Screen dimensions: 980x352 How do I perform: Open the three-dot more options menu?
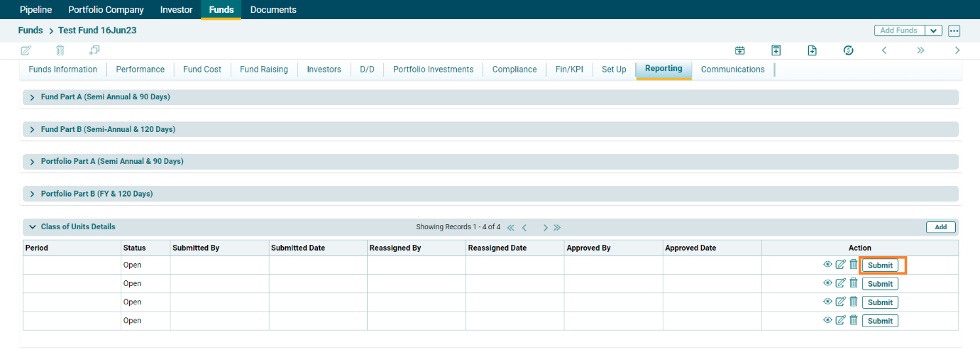click(954, 31)
